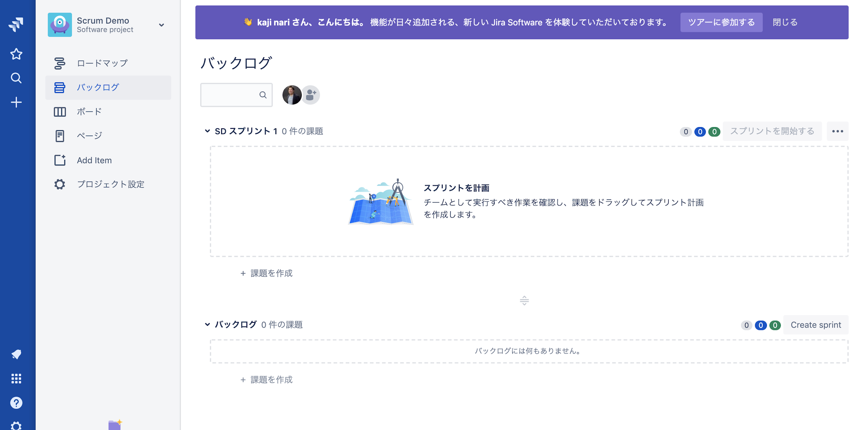Click the SD スプリント 1 title
This screenshot has width=868, height=430.
point(246,131)
